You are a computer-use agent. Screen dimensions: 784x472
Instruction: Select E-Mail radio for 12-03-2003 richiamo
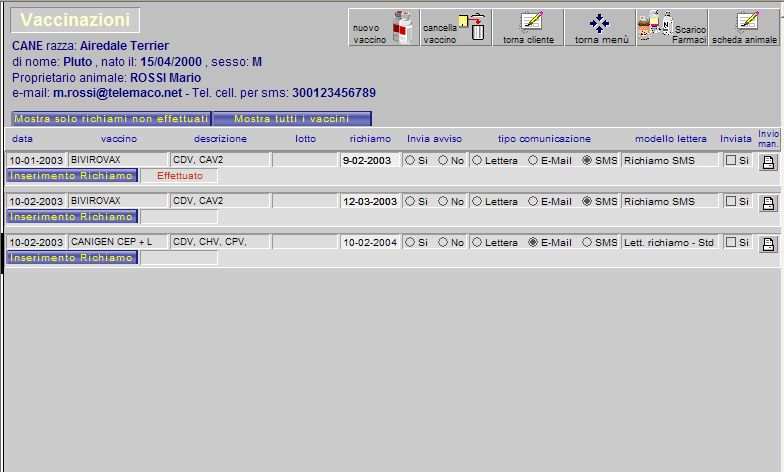(x=533, y=201)
